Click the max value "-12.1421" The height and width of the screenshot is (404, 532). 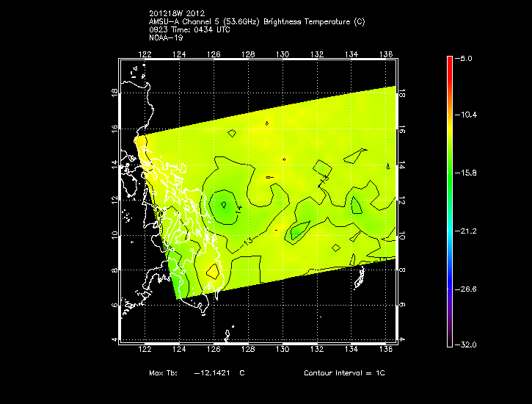(212, 372)
